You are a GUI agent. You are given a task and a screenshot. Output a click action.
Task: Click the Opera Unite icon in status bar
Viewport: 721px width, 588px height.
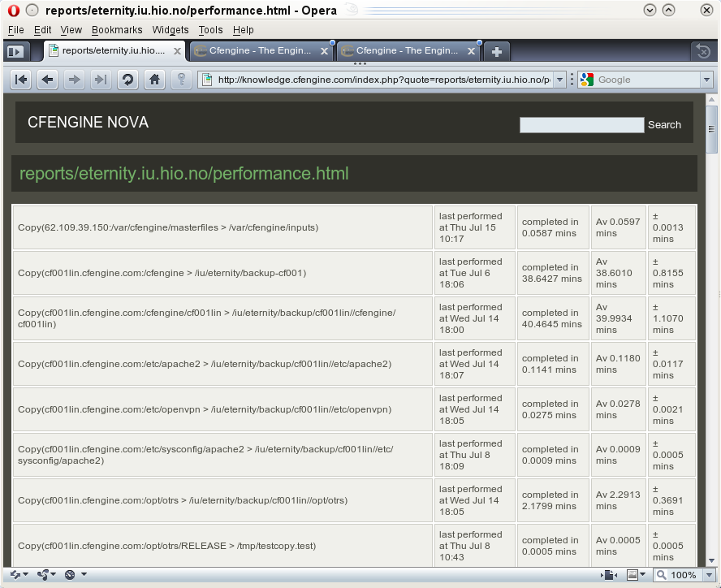(43, 575)
